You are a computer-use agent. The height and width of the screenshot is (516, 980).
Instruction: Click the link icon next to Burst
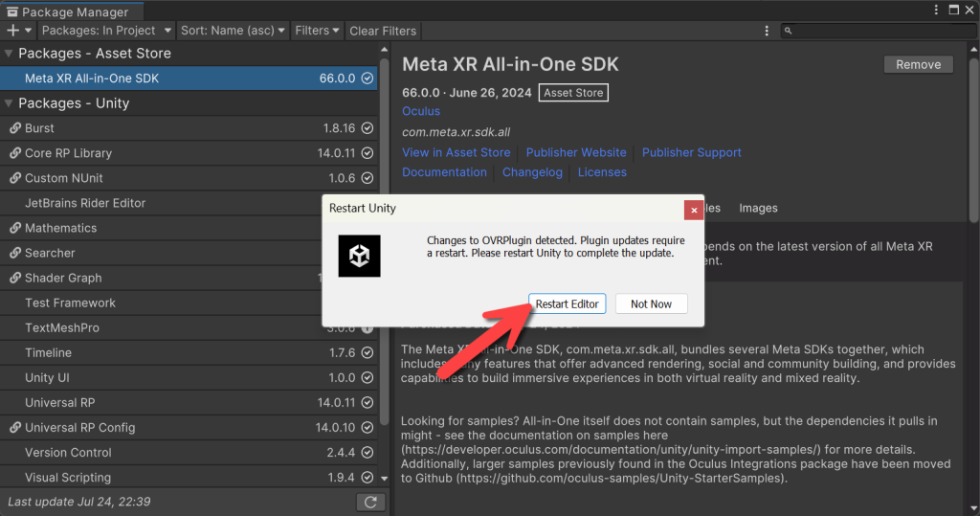[x=15, y=128]
